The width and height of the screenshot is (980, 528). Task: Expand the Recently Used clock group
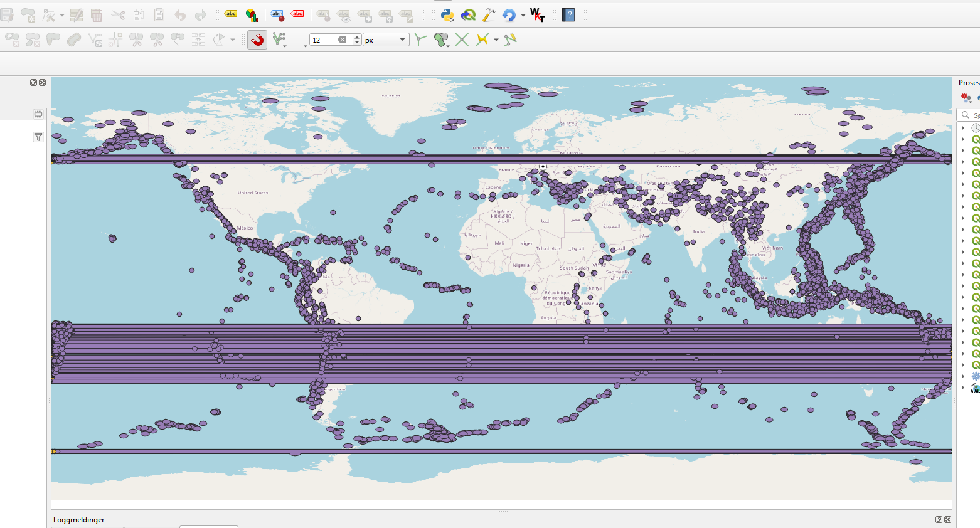[963, 128]
